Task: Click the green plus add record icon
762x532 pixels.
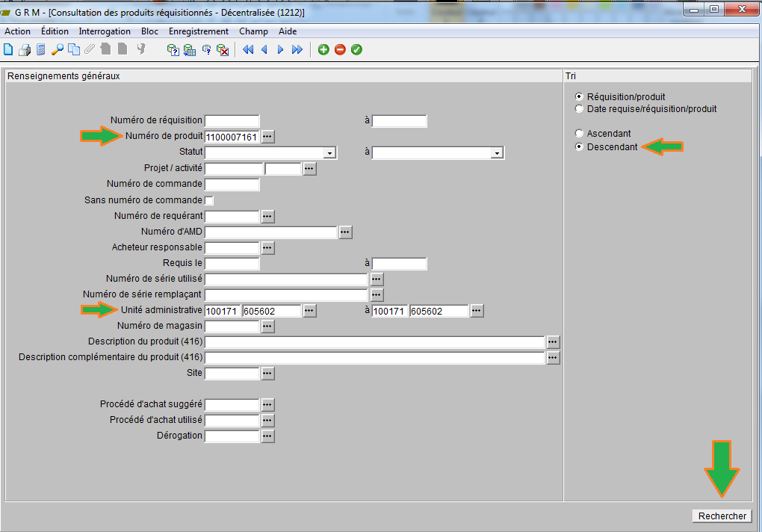Action: [323, 50]
